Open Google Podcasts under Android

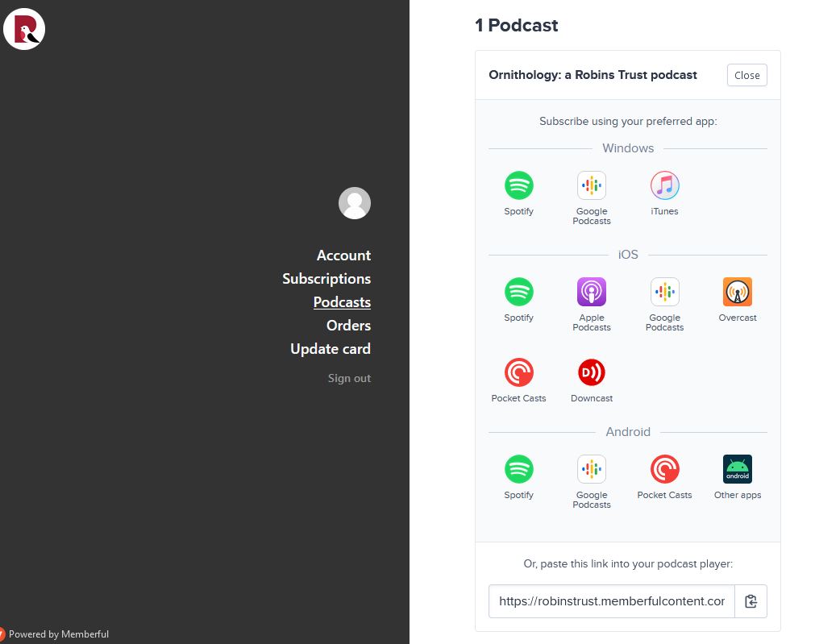[592, 469]
